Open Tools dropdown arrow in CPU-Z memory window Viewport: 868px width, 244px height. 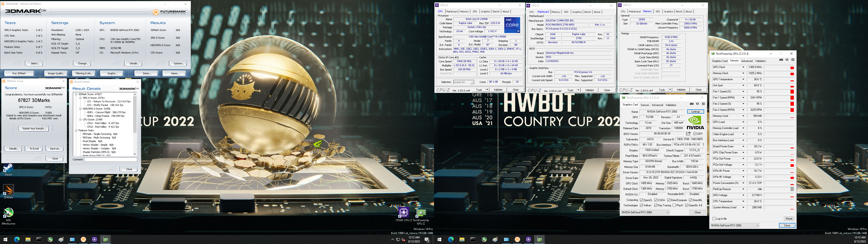click(670, 90)
